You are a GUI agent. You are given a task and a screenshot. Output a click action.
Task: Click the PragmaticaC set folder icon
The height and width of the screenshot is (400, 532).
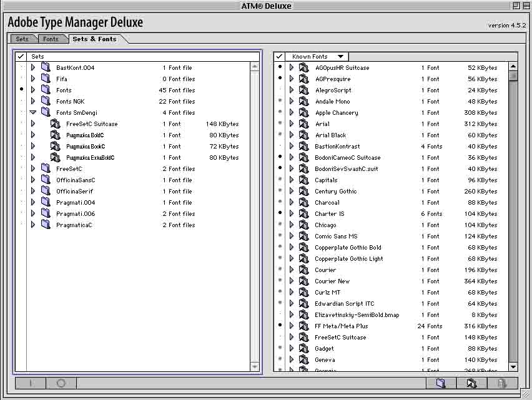(x=46, y=224)
